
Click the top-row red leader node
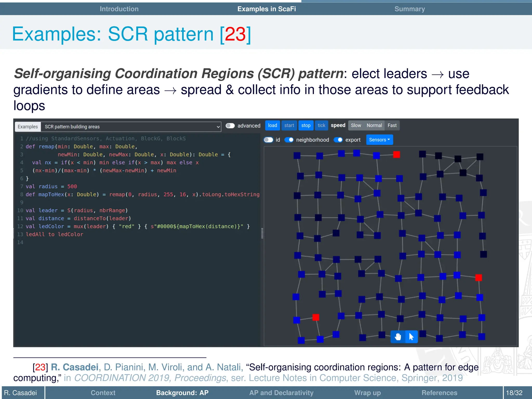[396, 155]
